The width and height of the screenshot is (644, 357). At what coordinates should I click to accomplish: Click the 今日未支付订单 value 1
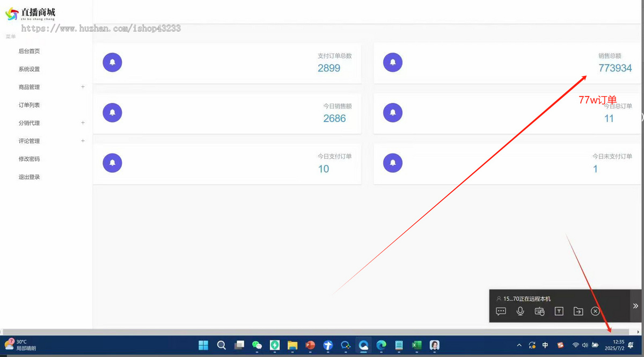(595, 169)
